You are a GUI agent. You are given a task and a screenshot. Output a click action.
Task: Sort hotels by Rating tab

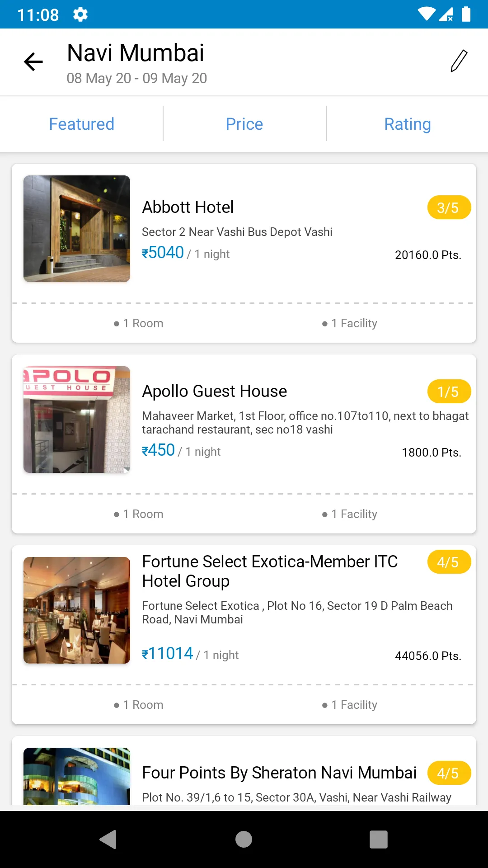tap(407, 124)
